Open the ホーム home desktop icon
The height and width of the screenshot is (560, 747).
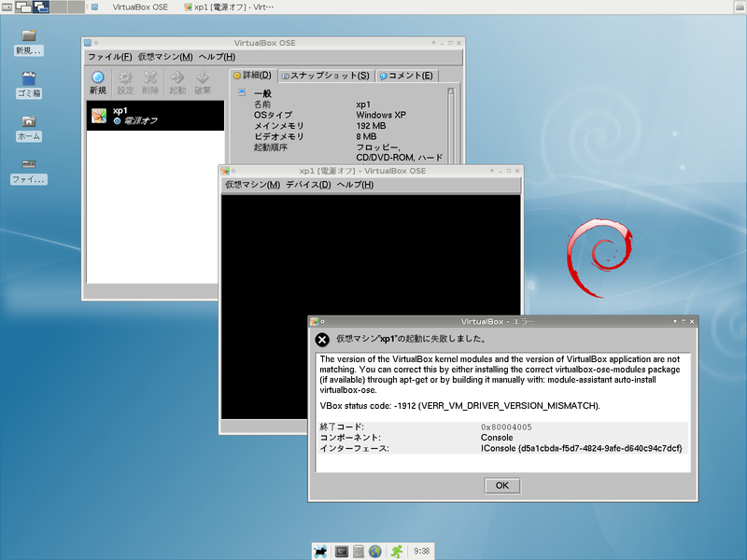coord(29,129)
